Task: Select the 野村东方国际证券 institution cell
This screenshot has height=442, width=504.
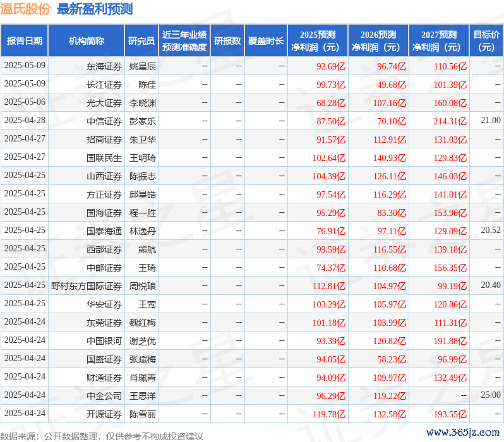Action: coord(87,285)
